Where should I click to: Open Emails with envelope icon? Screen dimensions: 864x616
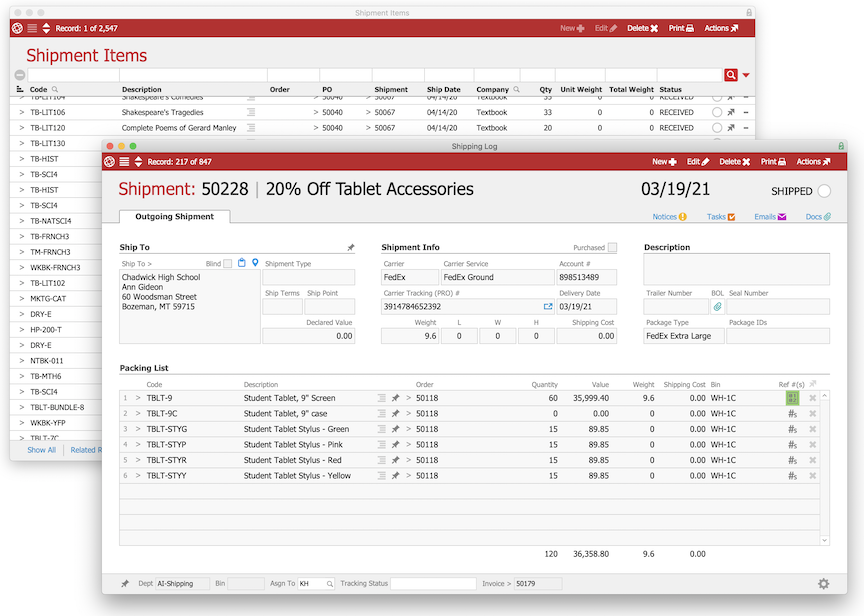tap(769, 217)
